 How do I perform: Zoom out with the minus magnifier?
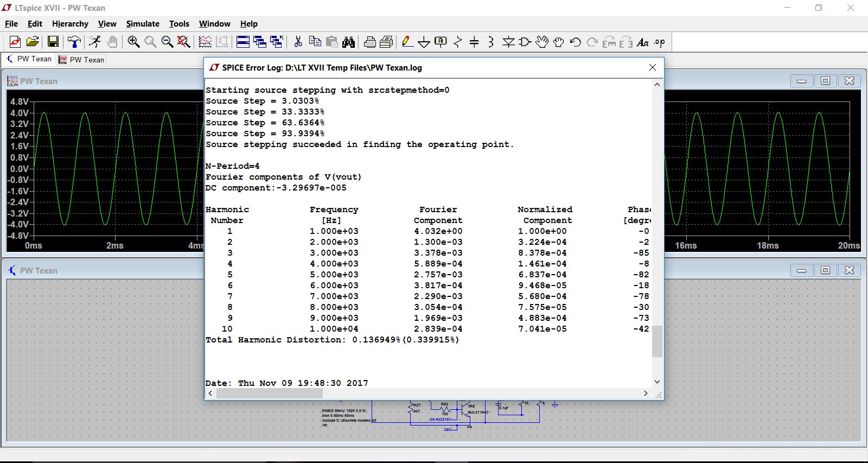click(167, 42)
